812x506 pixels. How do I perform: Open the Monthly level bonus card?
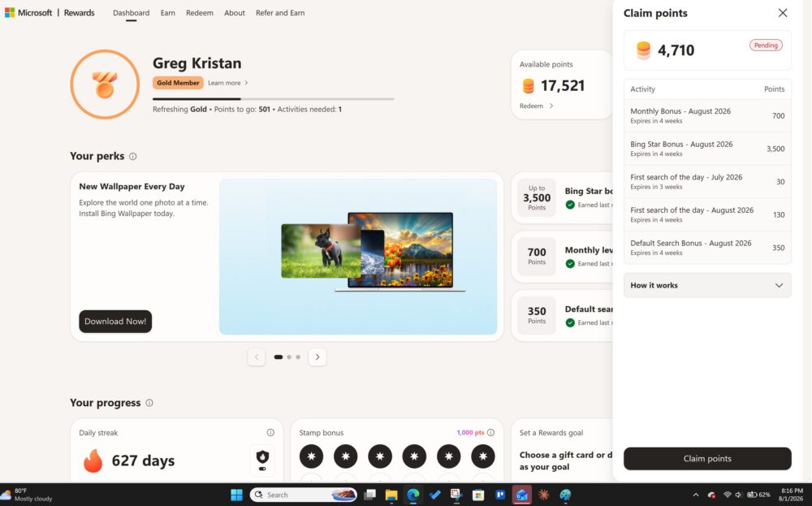click(x=562, y=257)
